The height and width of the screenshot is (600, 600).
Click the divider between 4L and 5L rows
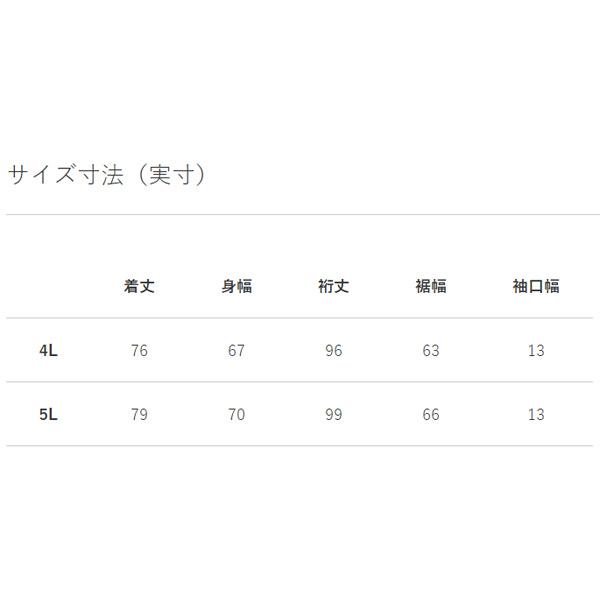(300, 382)
